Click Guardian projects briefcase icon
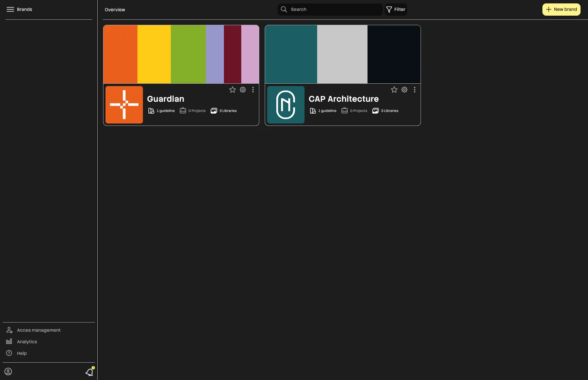 183,111
